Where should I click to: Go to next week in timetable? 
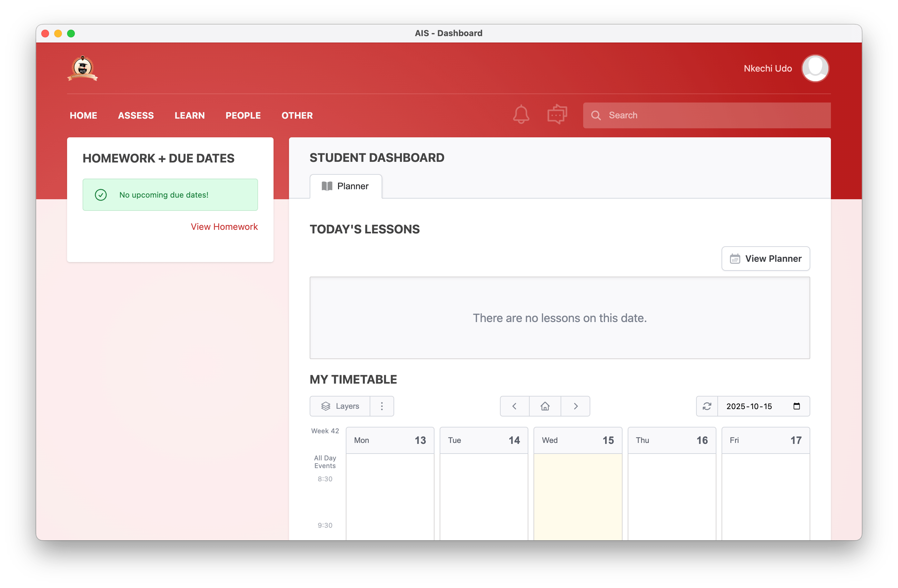(x=575, y=406)
